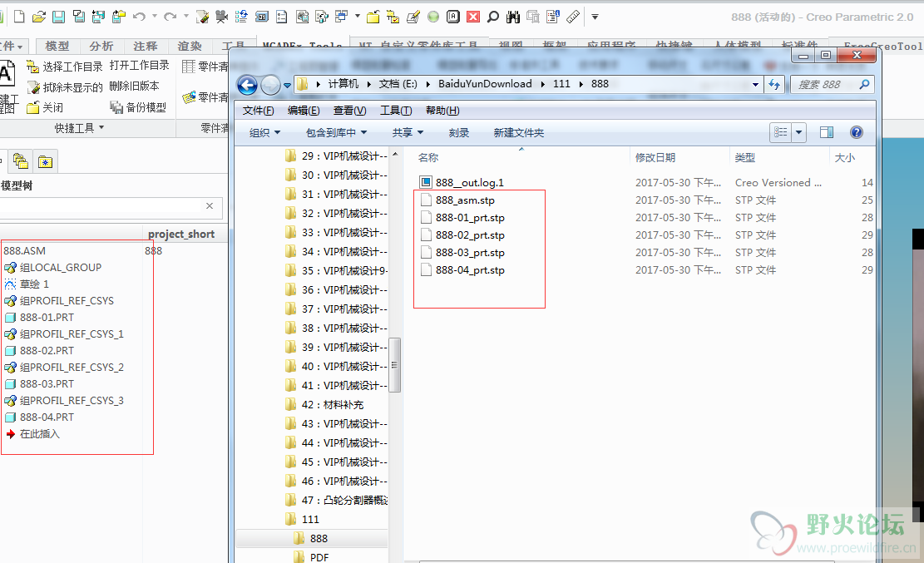Expand the 快捷工具 group dropdown
The image size is (924, 563).
[79, 128]
